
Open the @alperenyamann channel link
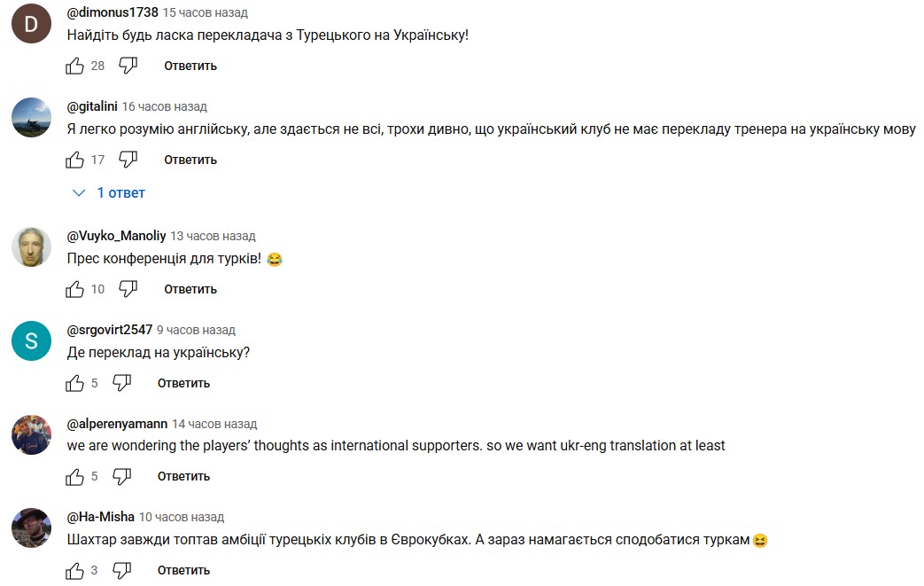click(x=117, y=424)
